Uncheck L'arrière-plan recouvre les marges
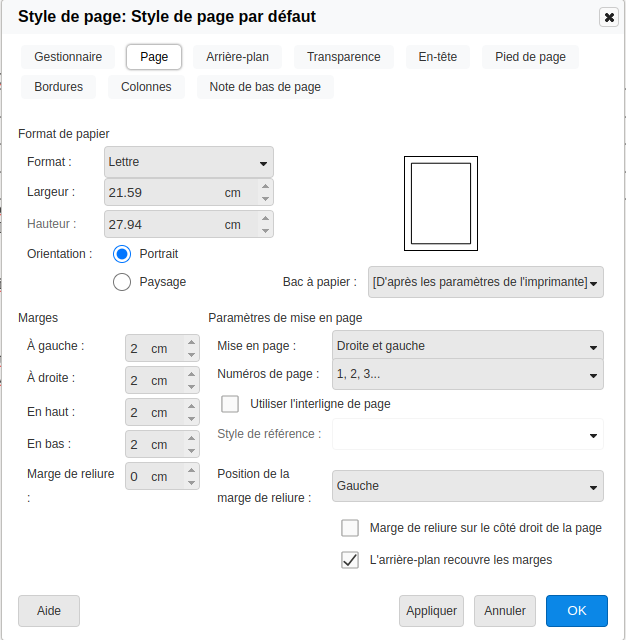 [x=350, y=560]
